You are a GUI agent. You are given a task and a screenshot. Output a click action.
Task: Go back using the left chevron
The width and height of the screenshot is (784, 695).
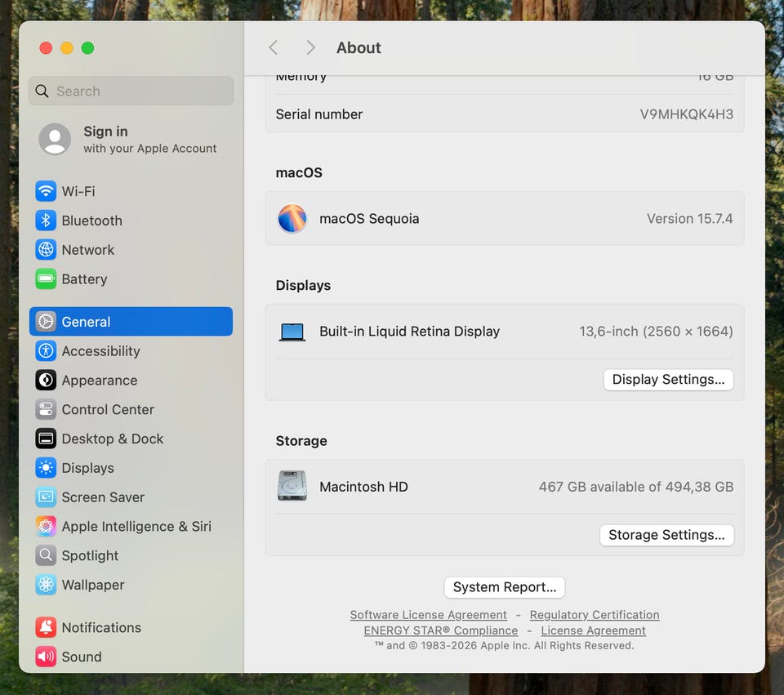[274, 47]
